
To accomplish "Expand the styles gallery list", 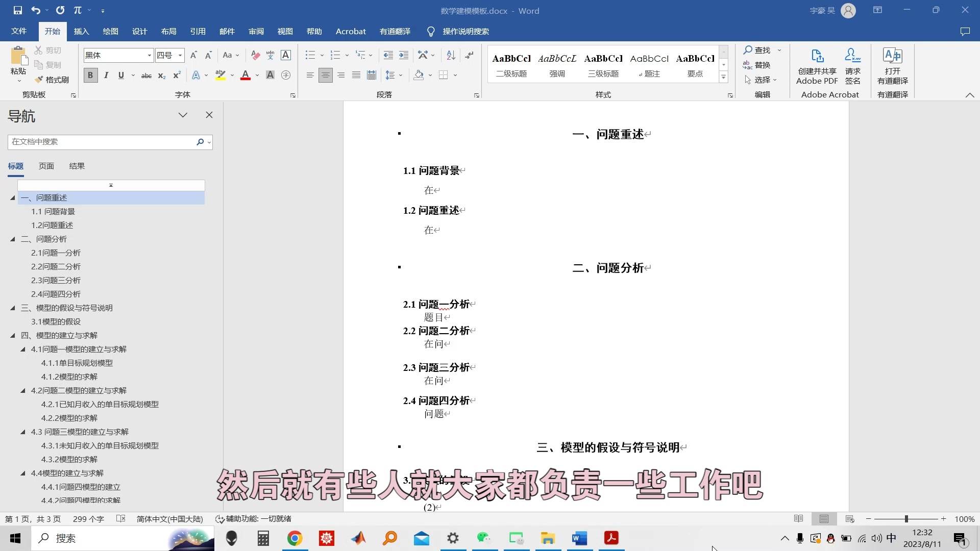I will tap(723, 77).
